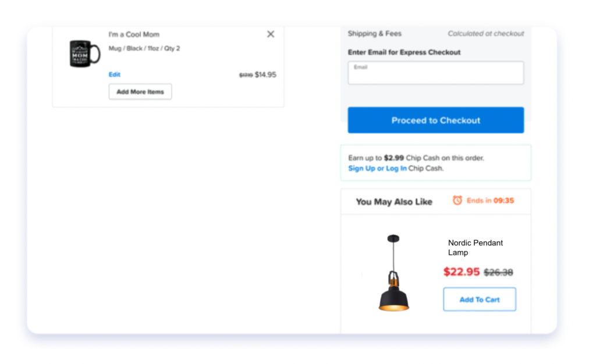Click Proceed to Checkout
The width and height of the screenshot is (596, 364).
point(435,120)
